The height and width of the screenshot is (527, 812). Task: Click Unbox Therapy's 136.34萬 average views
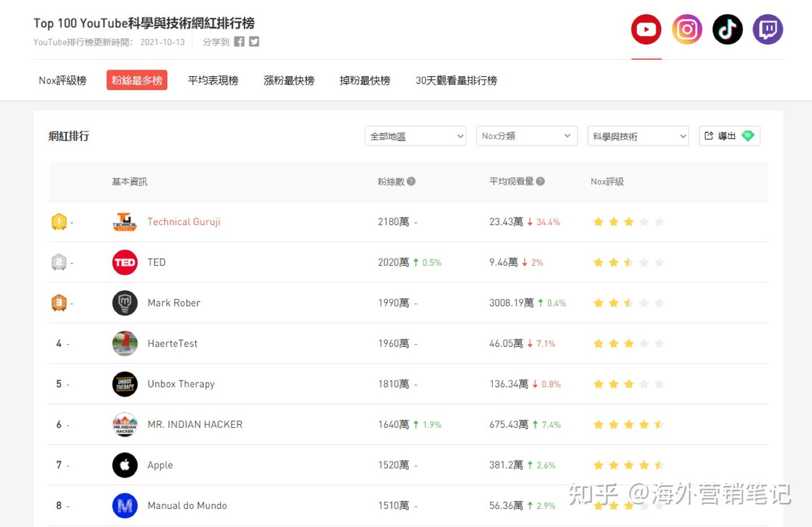pos(509,384)
